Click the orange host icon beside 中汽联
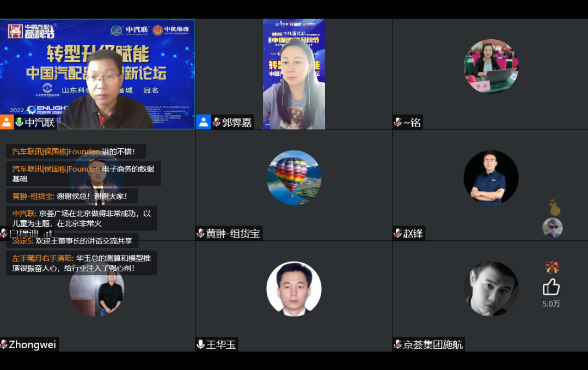The width and height of the screenshot is (588, 370). [x=7, y=122]
